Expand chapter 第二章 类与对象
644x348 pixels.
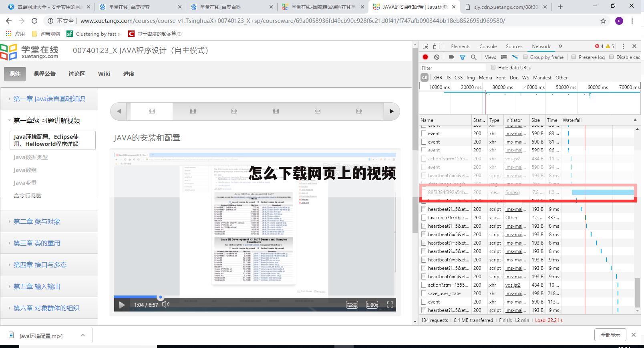click(37, 221)
